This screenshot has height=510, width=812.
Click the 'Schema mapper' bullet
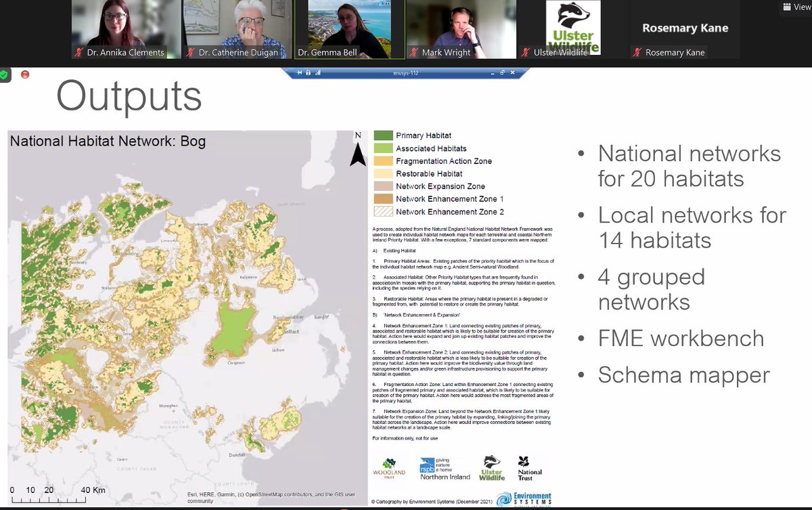[684, 375]
